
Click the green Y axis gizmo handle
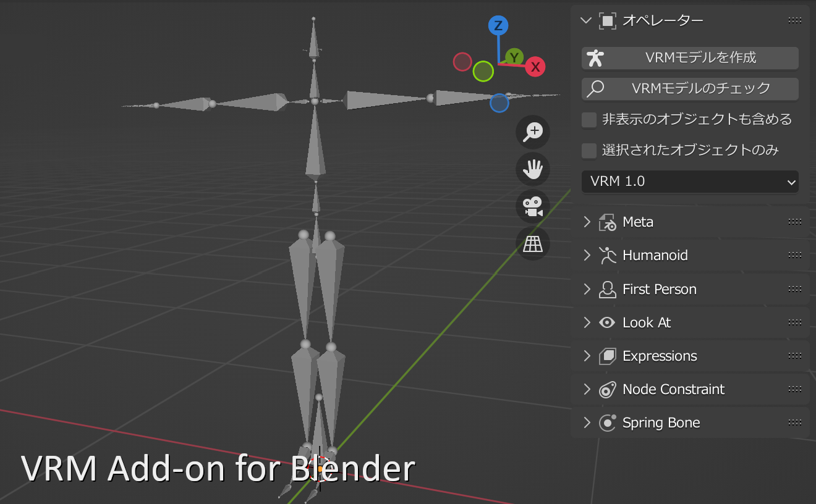tap(514, 57)
